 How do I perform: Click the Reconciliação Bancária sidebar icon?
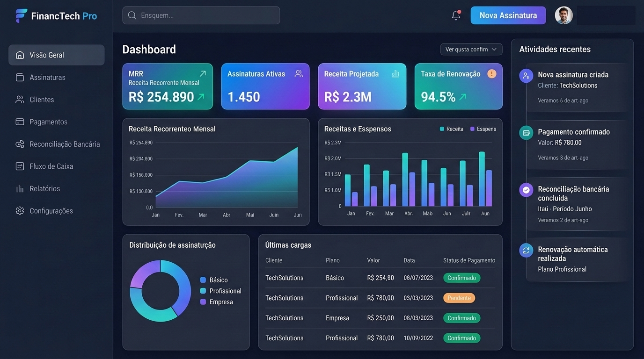click(x=20, y=144)
